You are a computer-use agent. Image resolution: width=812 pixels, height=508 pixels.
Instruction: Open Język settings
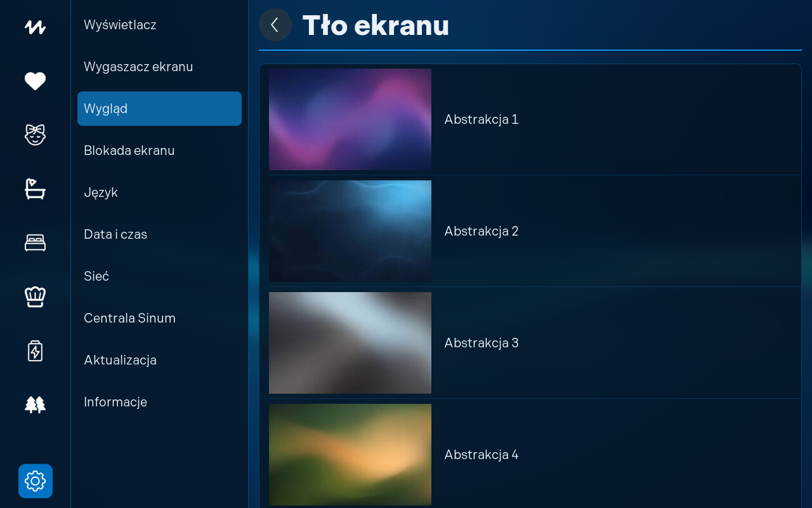(x=159, y=192)
